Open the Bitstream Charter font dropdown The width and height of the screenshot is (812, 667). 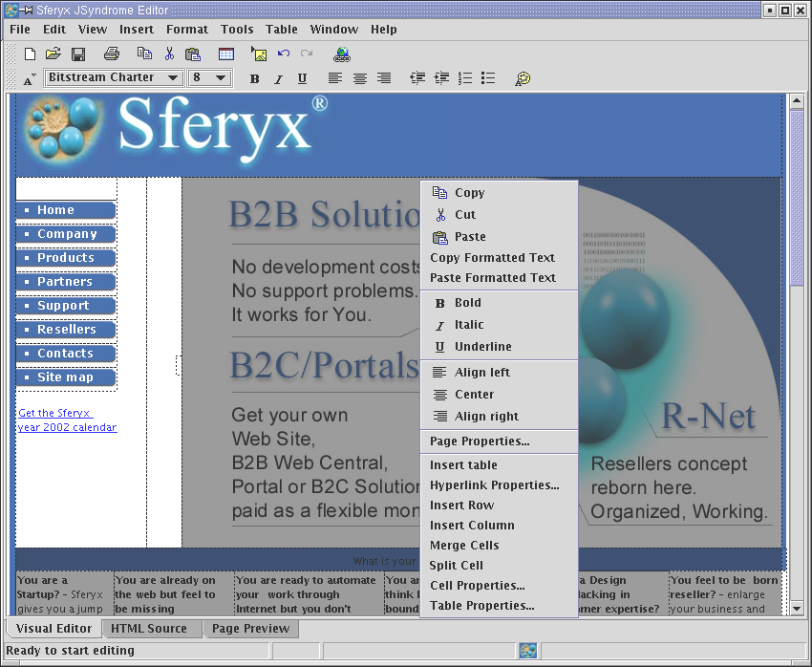coord(173,78)
